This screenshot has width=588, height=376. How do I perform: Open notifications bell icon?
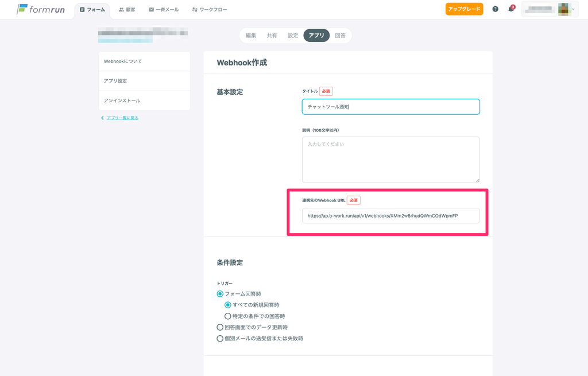(510, 9)
